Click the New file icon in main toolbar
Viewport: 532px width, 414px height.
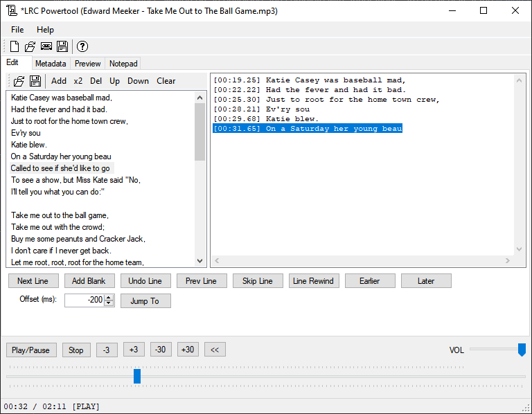(15, 46)
